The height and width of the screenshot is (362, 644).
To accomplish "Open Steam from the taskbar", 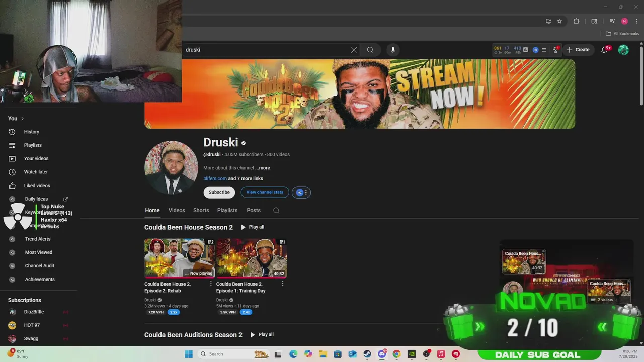I will 367,354.
